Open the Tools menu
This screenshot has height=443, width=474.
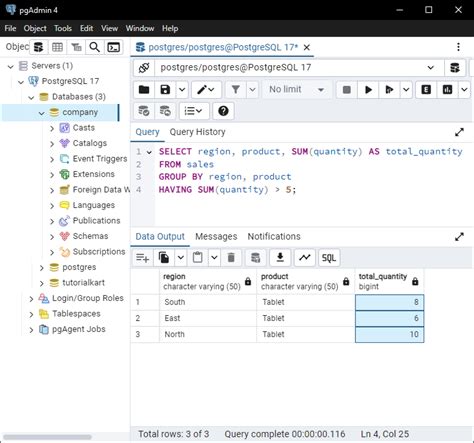[63, 28]
